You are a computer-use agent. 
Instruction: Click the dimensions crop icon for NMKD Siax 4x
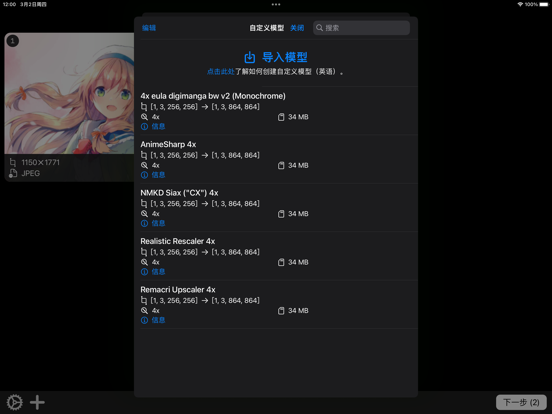144,204
